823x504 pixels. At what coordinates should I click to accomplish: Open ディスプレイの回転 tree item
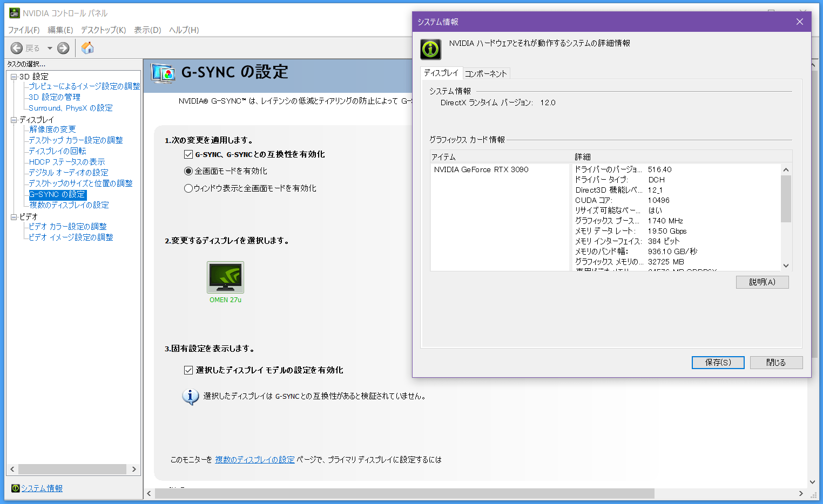57,151
